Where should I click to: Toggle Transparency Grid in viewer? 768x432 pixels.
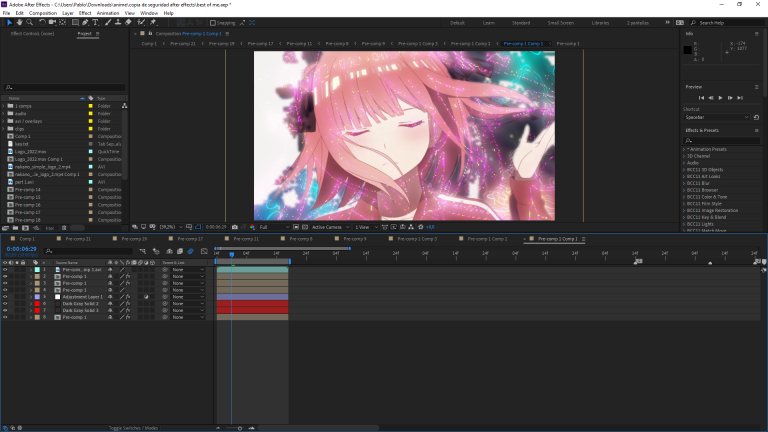pyautogui.click(x=305, y=227)
